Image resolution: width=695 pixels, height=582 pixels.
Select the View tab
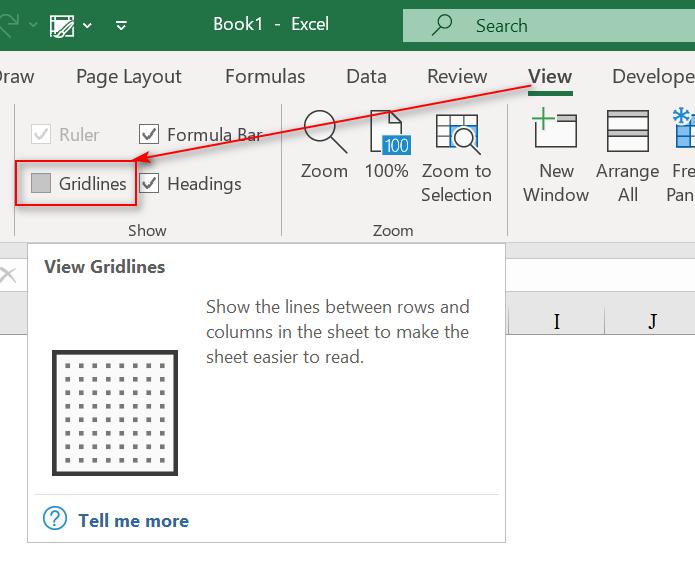click(550, 76)
